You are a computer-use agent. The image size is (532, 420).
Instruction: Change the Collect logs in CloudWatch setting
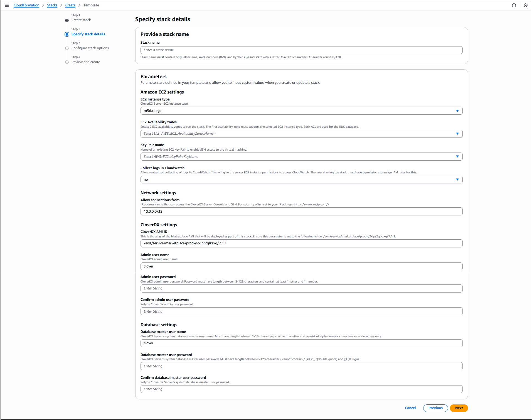[301, 179]
